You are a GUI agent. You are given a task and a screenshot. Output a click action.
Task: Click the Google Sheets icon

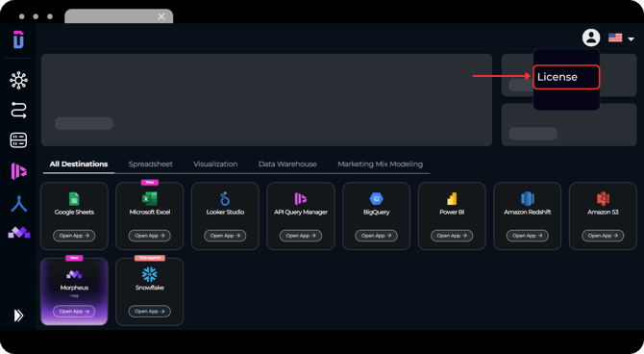[x=74, y=199]
